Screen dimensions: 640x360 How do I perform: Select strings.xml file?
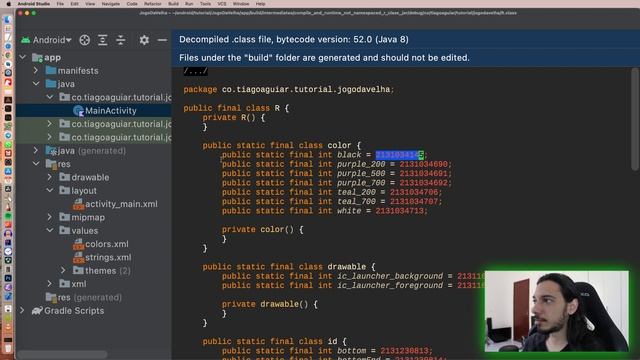[108, 257]
